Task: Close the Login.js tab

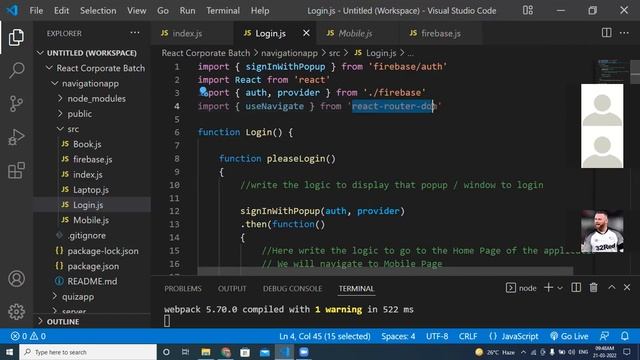Action: click(x=306, y=33)
